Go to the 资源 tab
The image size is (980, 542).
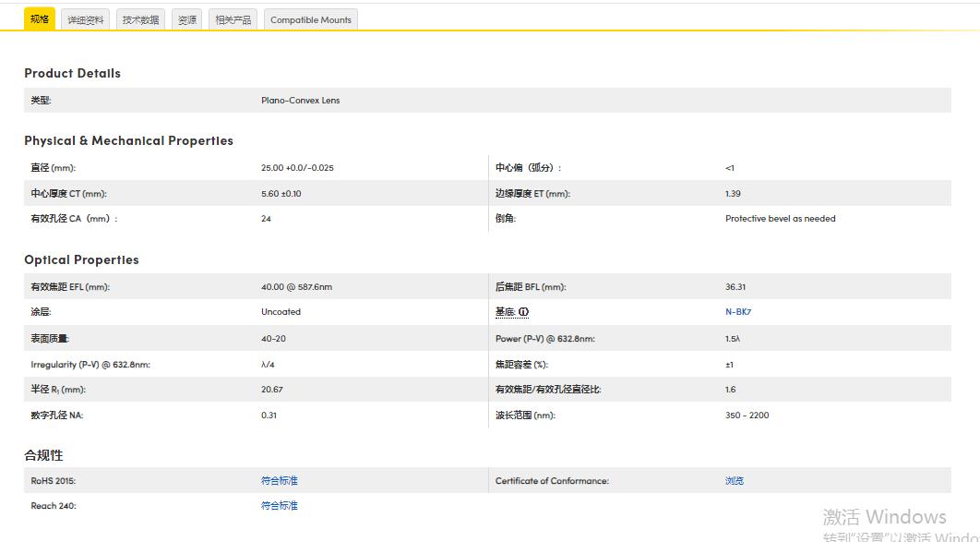(x=186, y=19)
